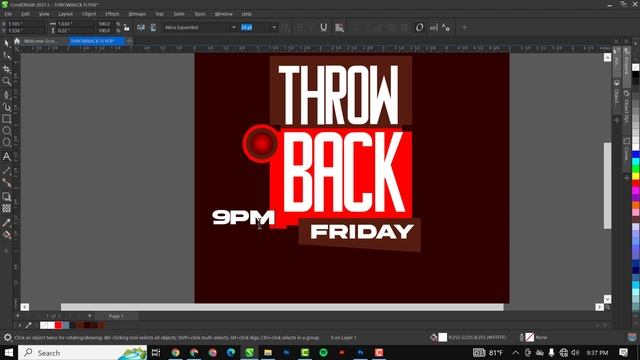
Task: Open the Help menu
Action: pos(247,14)
